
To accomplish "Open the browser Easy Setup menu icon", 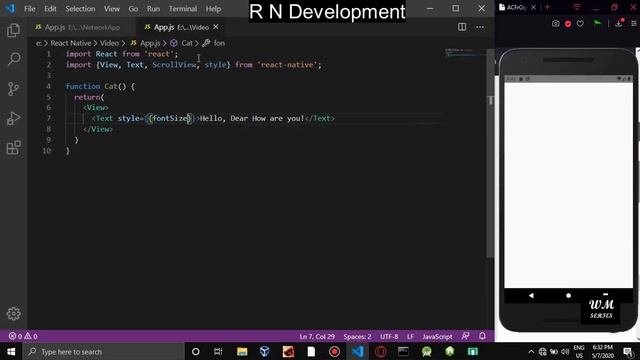I will pos(634,24).
